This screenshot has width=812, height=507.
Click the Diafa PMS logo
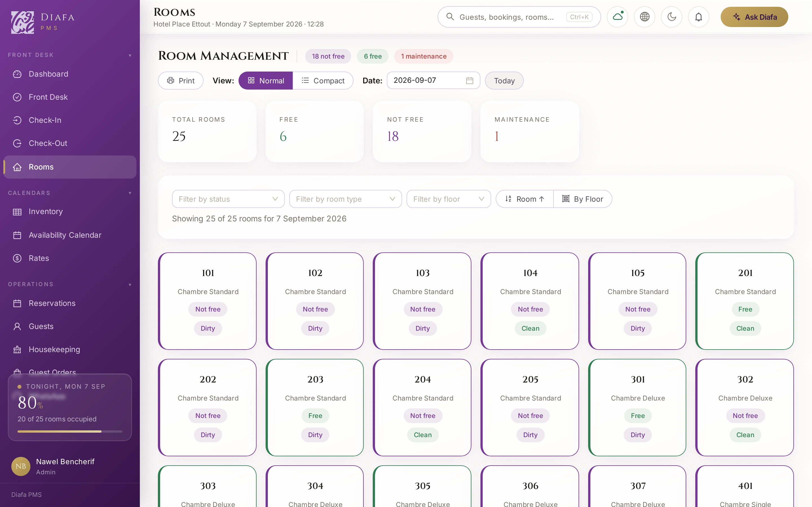[43, 22]
